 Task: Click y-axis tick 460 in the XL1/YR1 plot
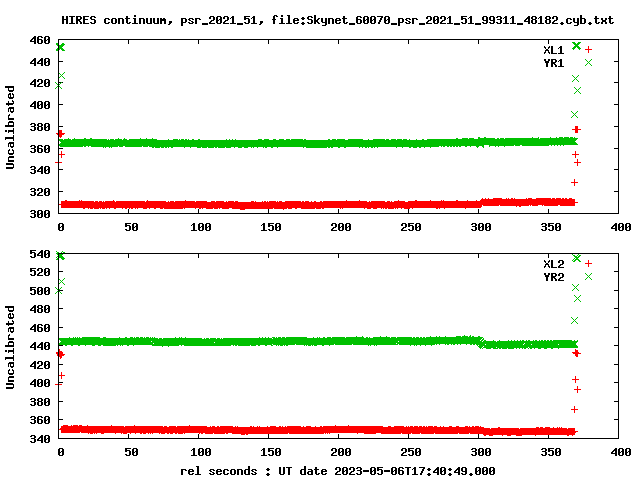pyautogui.click(x=40, y=40)
